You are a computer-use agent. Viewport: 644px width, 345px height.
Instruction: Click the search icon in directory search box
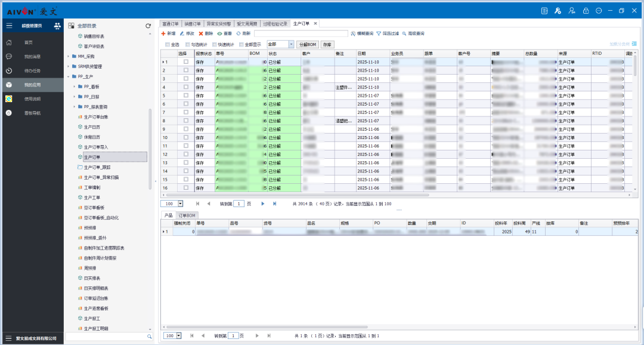[150, 337]
